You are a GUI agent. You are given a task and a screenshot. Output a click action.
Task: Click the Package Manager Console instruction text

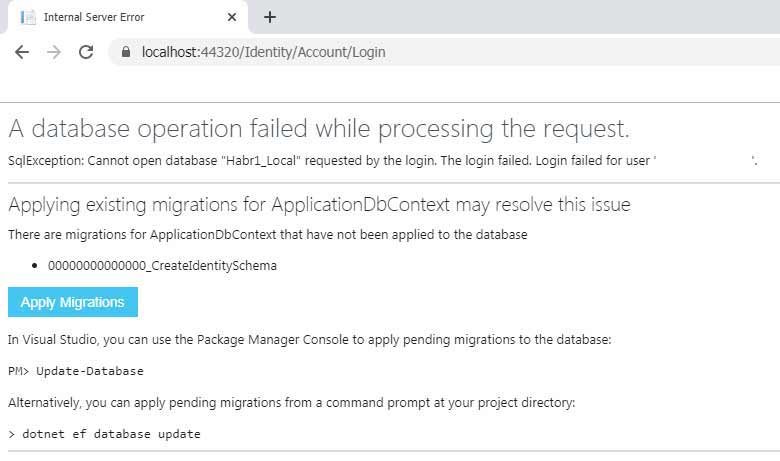308,340
